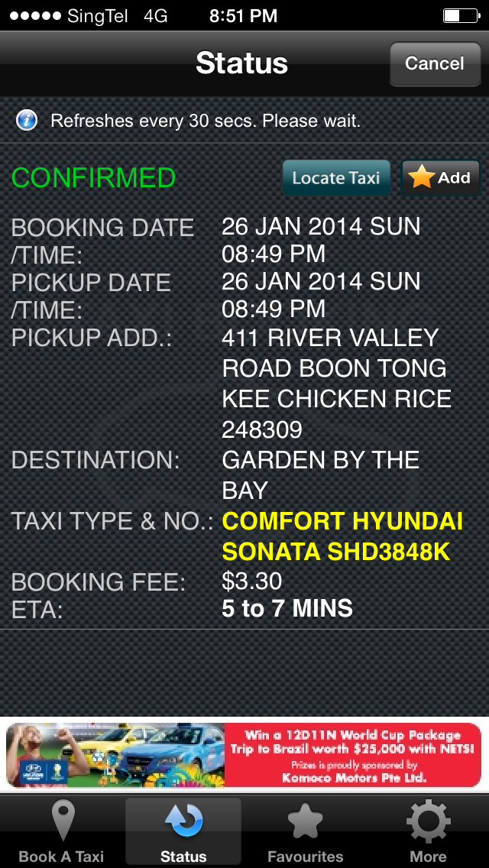Tap the Book A Taxi map pin icon
The height and width of the screenshot is (868, 489).
tap(61, 822)
